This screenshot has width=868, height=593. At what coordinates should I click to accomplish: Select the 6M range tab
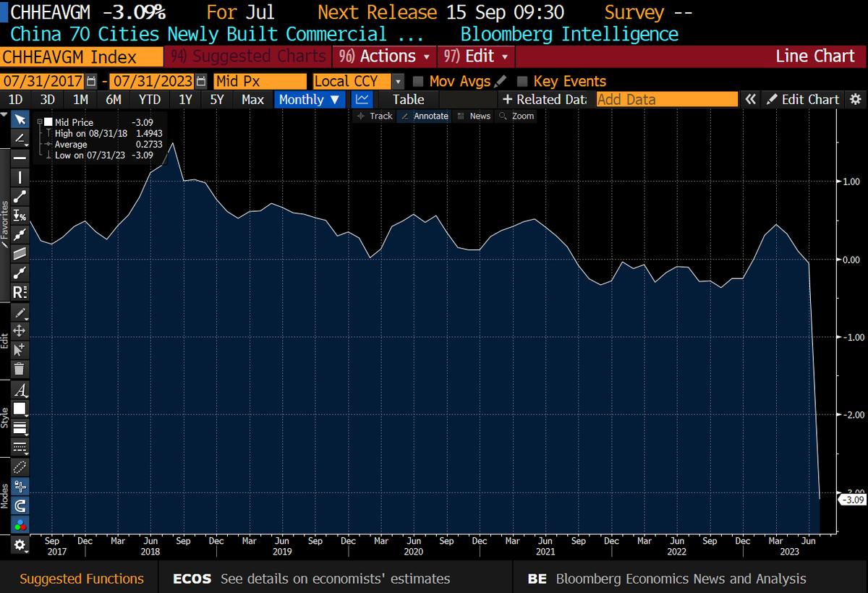[114, 100]
